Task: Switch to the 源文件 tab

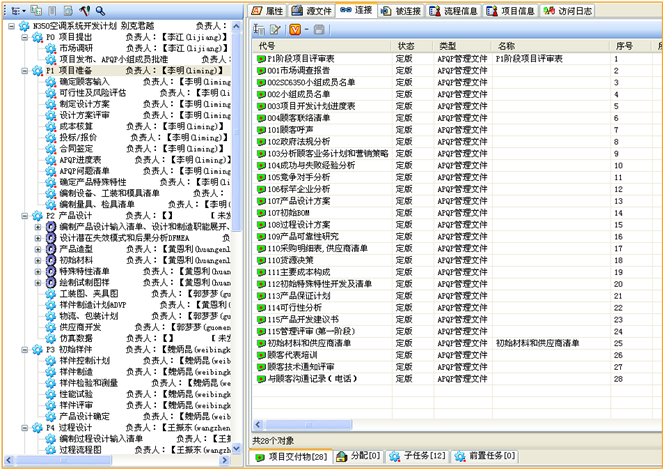Action: click(312, 11)
